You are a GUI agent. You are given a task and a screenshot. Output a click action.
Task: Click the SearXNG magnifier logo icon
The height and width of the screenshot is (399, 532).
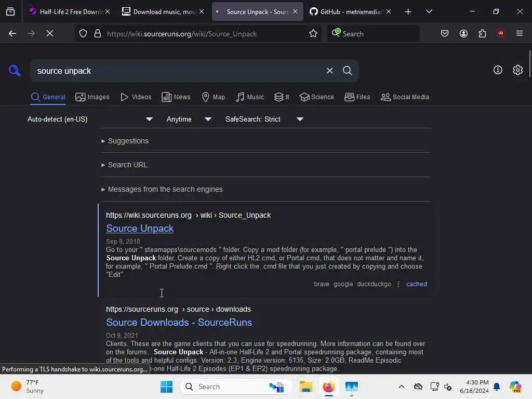point(15,71)
